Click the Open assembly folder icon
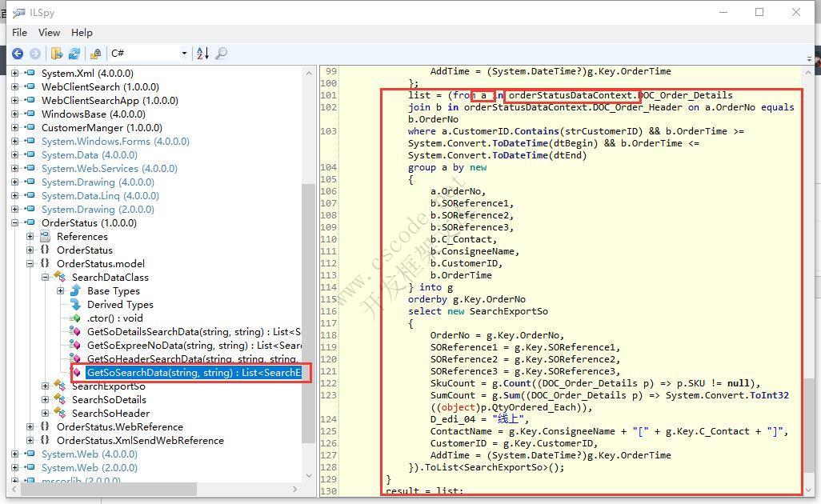Image resolution: width=821 pixels, height=504 pixels. 57,54
